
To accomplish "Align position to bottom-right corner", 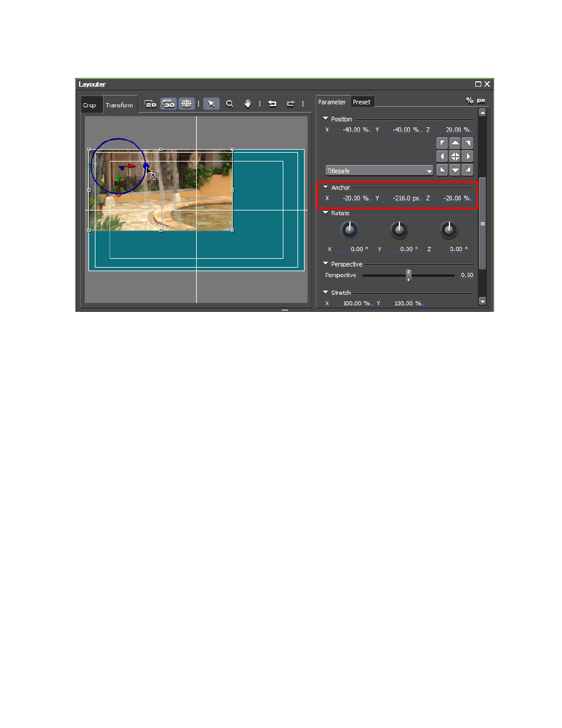I will click(468, 170).
